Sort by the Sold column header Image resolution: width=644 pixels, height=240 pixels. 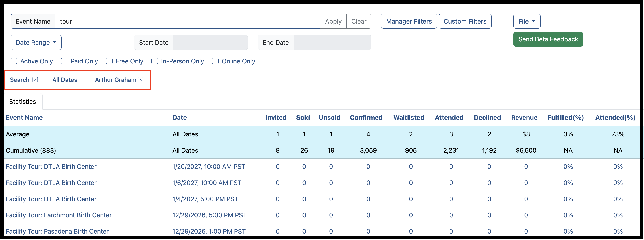point(303,118)
